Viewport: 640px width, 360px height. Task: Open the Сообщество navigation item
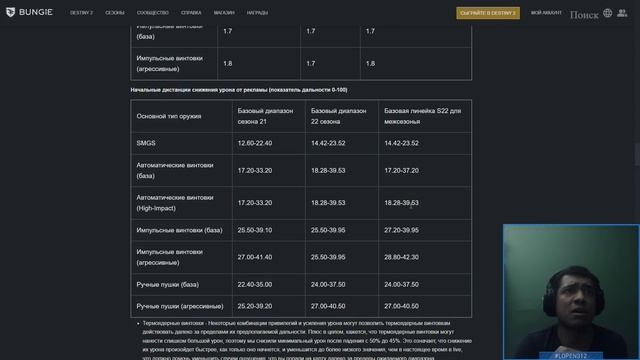(x=153, y=13)
